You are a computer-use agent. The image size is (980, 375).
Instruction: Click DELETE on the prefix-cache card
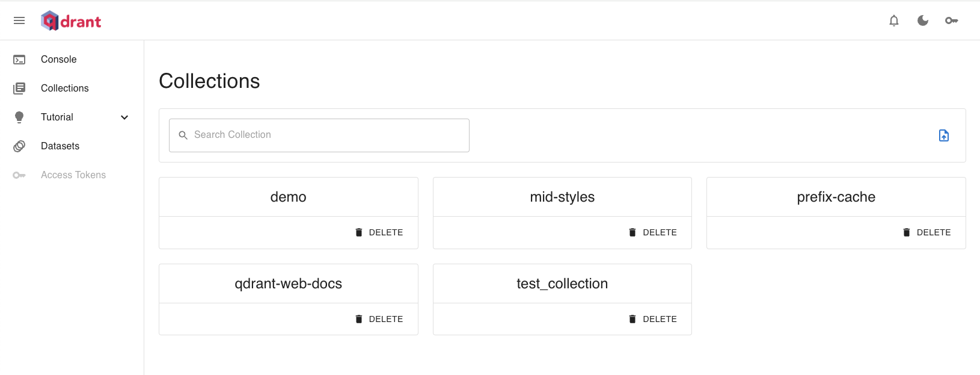927,232
